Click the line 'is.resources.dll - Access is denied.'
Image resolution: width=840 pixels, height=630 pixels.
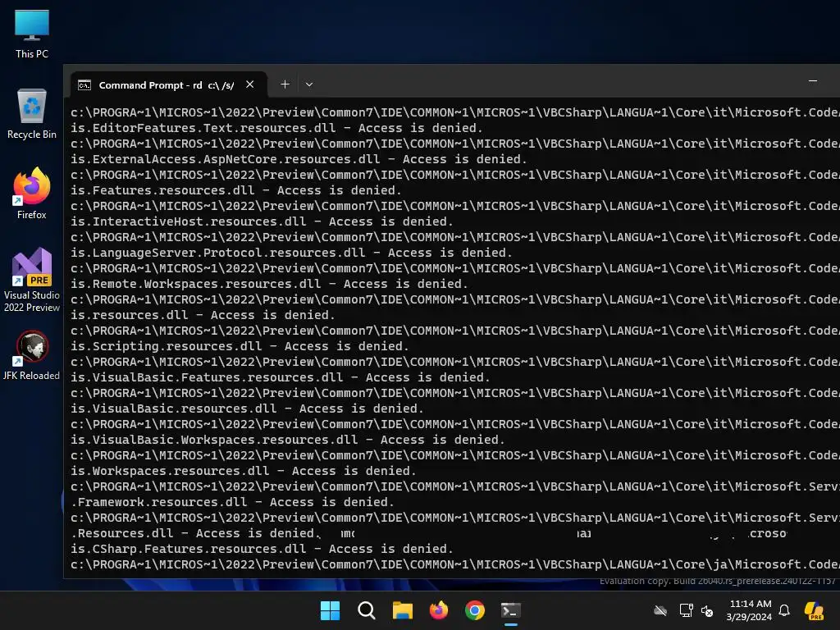point(203,315)
